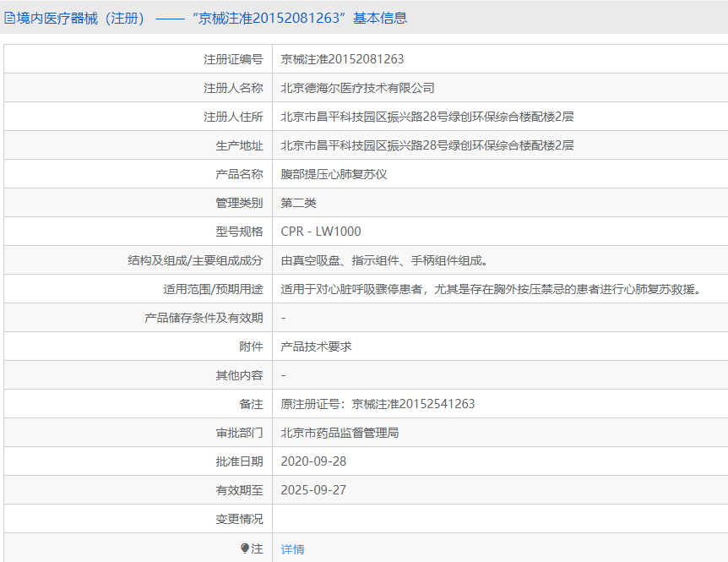Click expiry date 2025-09-27
The width and height of the screenshot is (728, 562).
[313, 490]
